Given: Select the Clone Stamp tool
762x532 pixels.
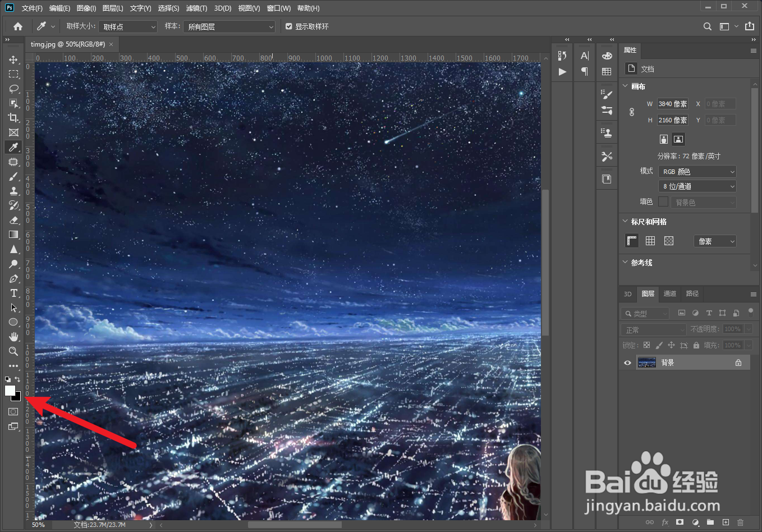Looking at the screenshot, I should [x=13, y=191].
